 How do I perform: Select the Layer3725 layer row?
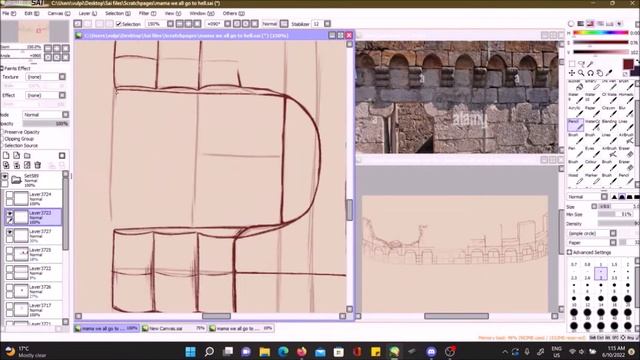click(x=33, y=254)
